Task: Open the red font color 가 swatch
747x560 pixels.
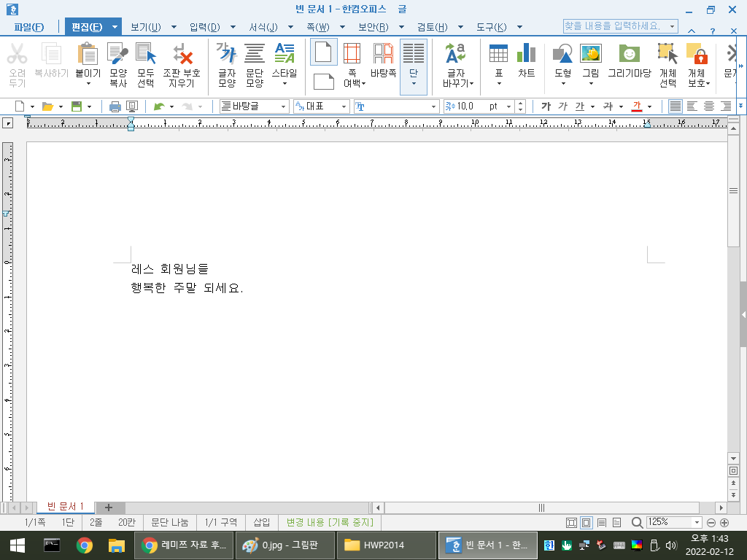Action: 636,106
